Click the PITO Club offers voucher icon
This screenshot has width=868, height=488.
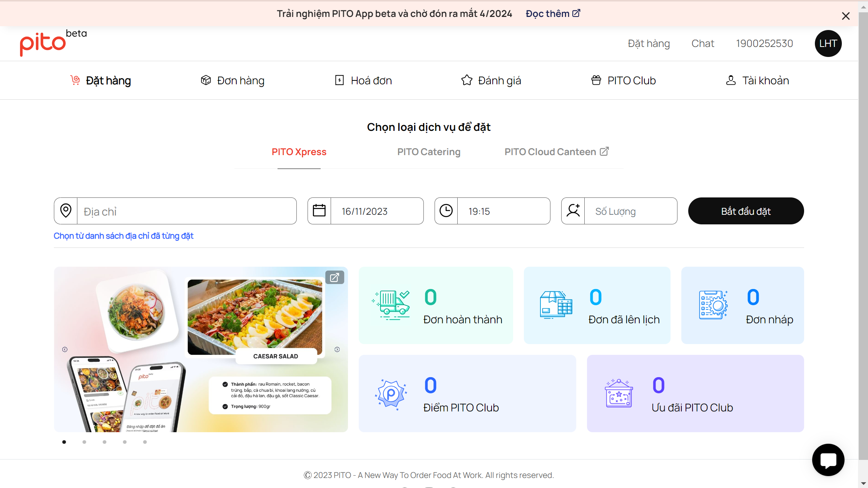tap(619, 393)
